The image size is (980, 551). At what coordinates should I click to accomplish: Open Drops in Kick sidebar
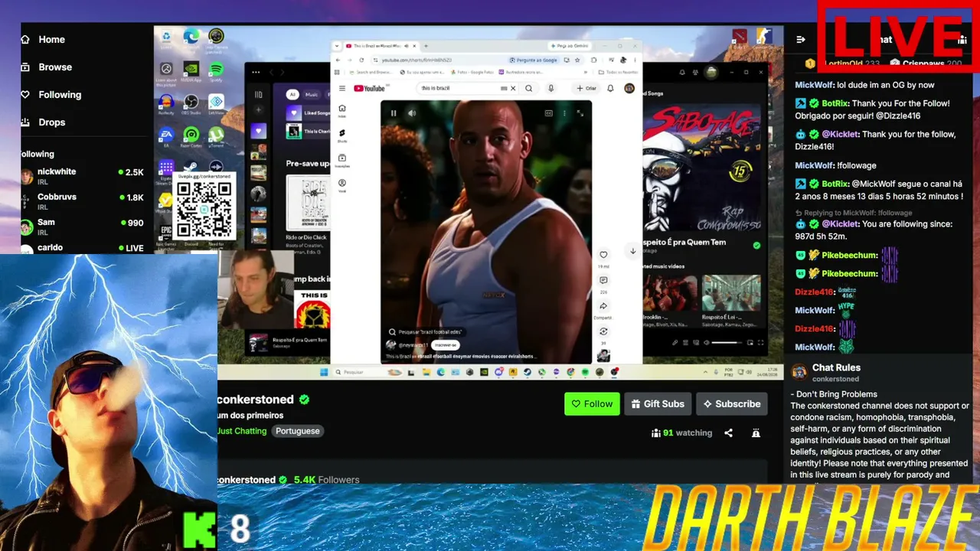click(43, 122)
